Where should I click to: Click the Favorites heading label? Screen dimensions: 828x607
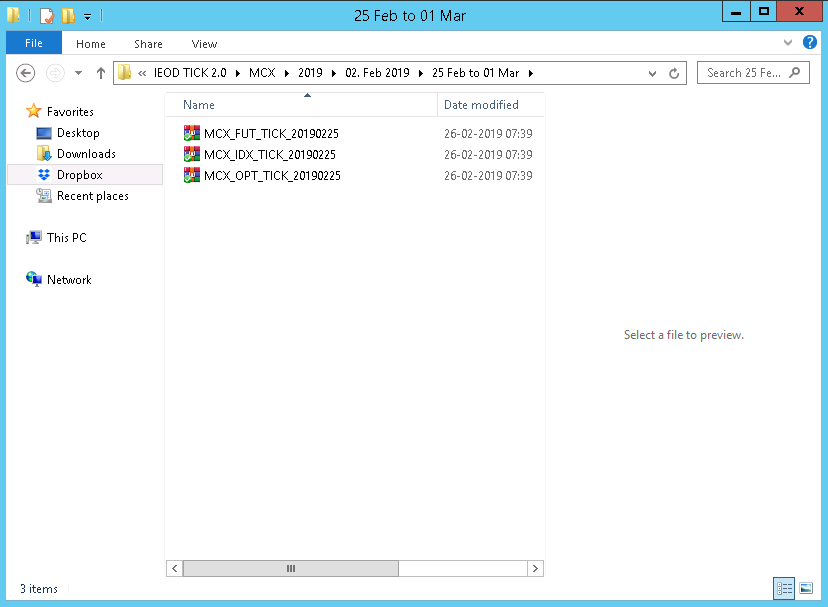70,111
